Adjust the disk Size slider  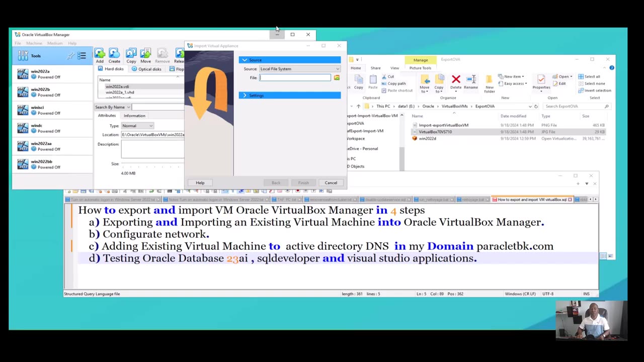pos(152,164)
